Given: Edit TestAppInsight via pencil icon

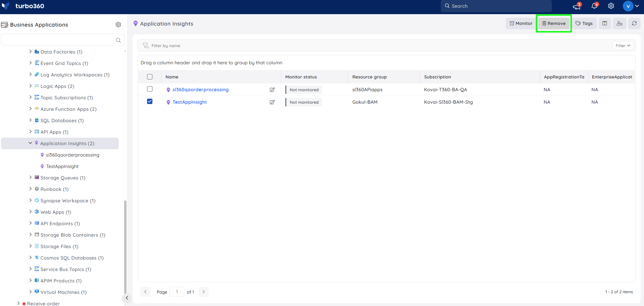Looking at the screenshot, I should pyautogui.click(x=272, y=102).
